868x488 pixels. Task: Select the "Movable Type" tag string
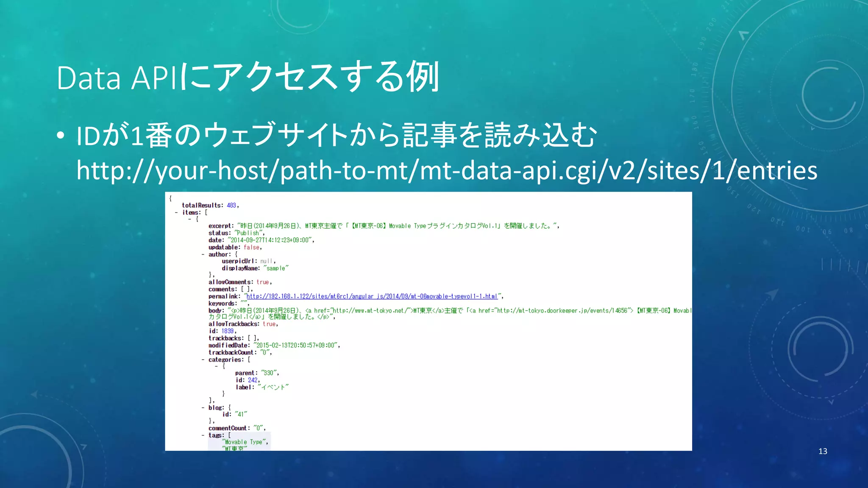point(244,442)
